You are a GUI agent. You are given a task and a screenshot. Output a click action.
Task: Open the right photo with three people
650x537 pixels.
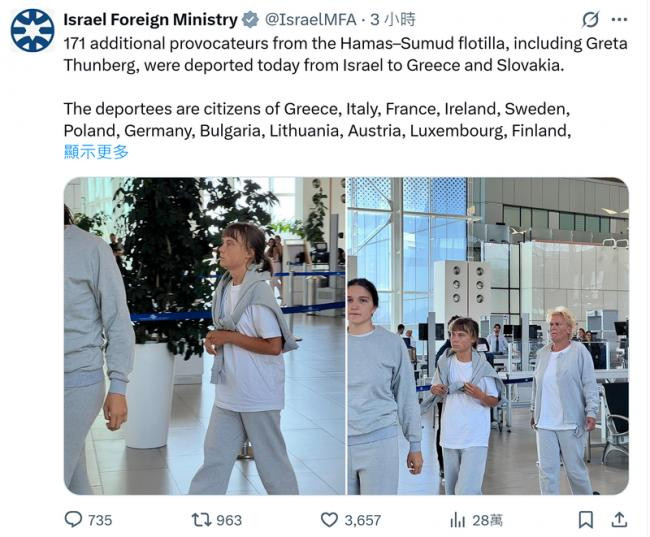tap(488, 336)
